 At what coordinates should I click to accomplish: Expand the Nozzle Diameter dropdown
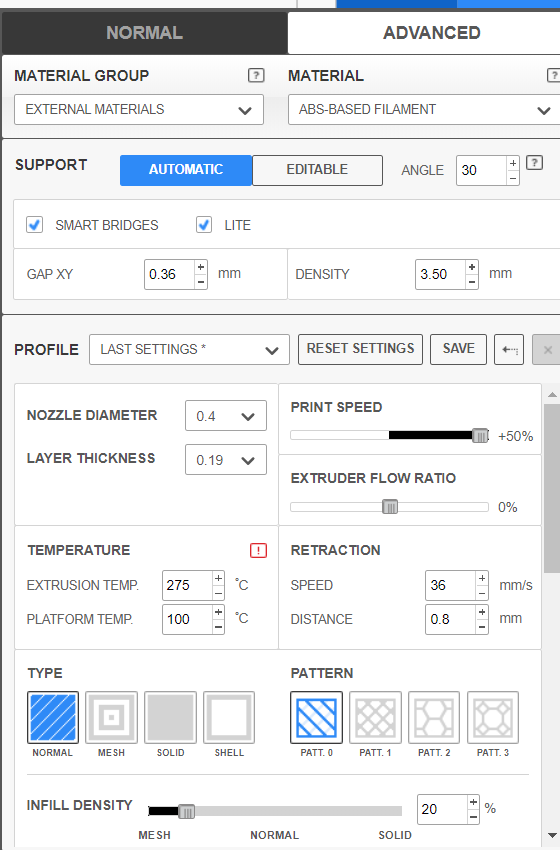click(226, 416)
